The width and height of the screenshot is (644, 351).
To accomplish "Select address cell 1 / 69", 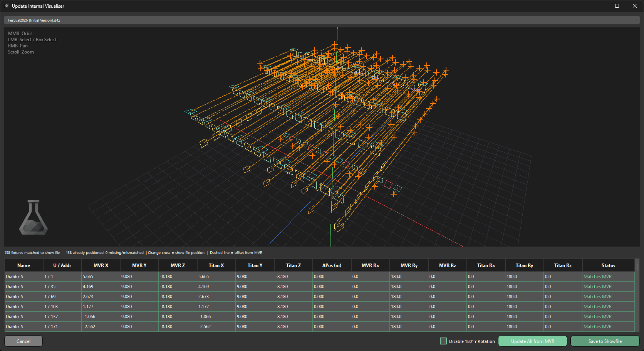I will tap(62, 297).
